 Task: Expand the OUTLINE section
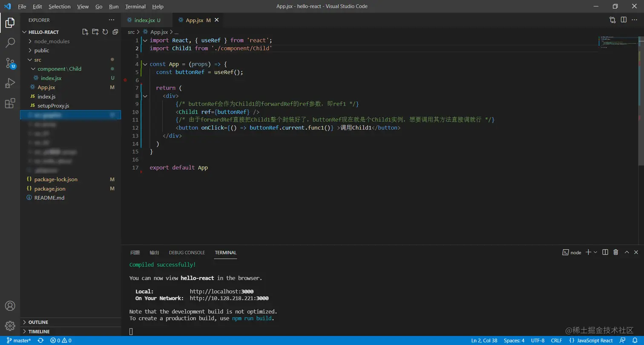tap(38, 322)
